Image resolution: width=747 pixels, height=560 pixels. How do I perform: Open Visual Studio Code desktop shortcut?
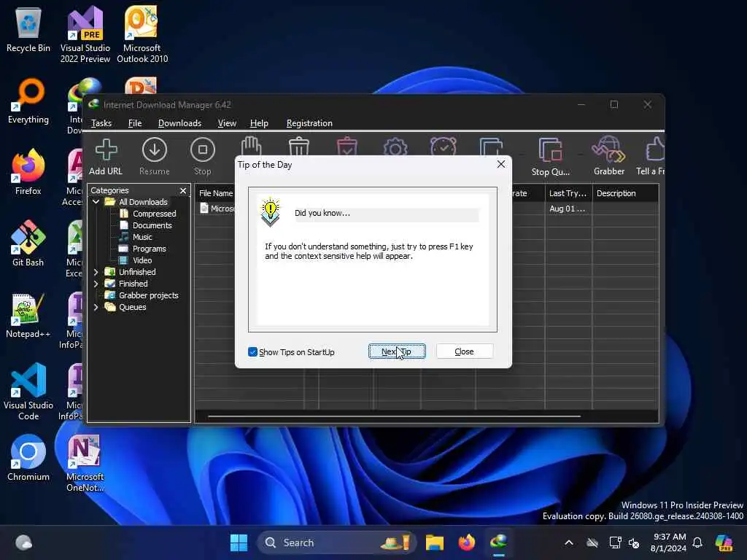point(28,392)
